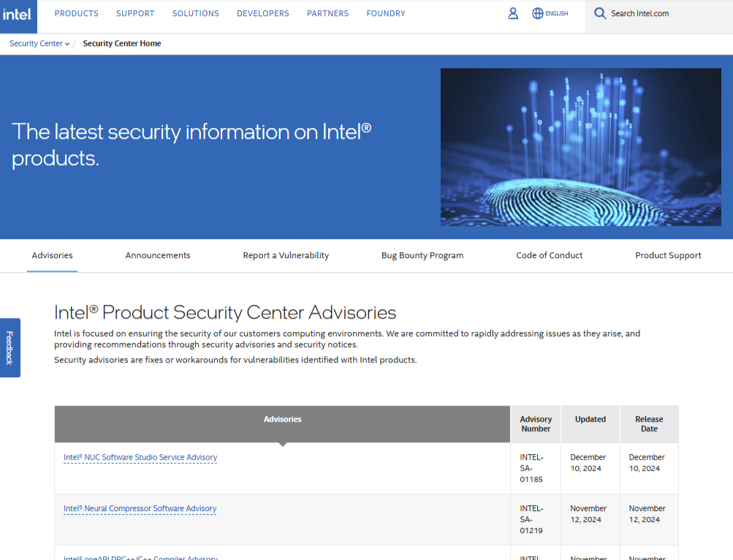The height and width of the screenshot is (560, 733).
Task: Open Intel NUC Software Studio Service Advisory
Action: [140, 458]
